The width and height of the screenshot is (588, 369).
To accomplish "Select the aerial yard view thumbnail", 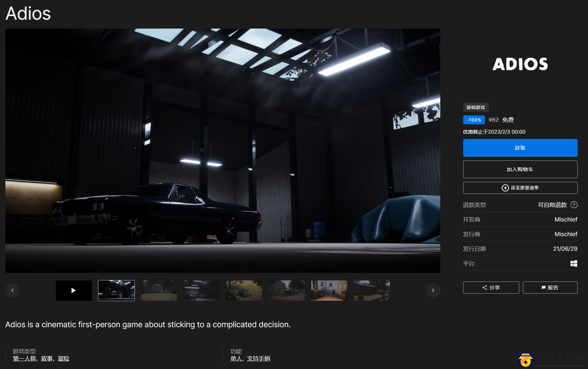I will (x=244, y=290).
